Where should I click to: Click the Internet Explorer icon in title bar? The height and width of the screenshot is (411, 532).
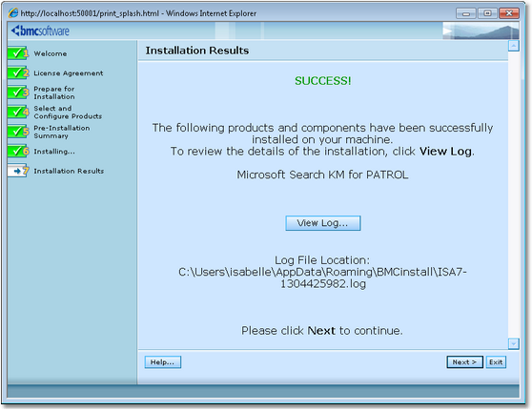[13, 13]
